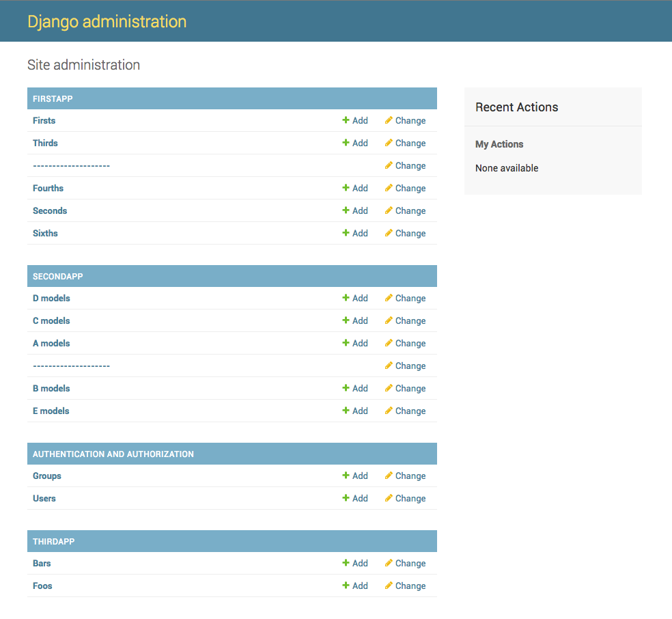
Task: Click the pencil icon in the SECONDAPP dashed separator row
Action: pos(389,366)
